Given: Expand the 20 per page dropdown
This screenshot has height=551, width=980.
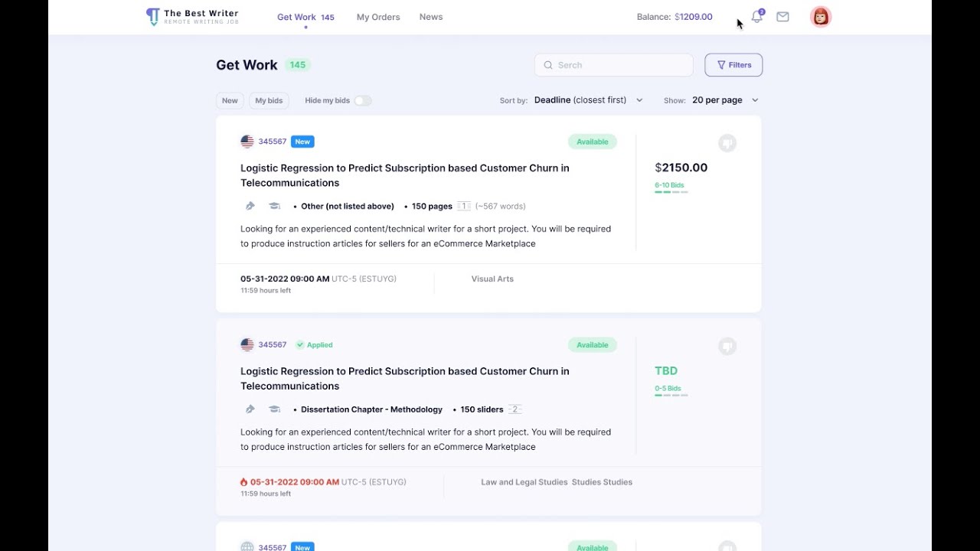Looking at the screenshot, I should tap(724, 100).
